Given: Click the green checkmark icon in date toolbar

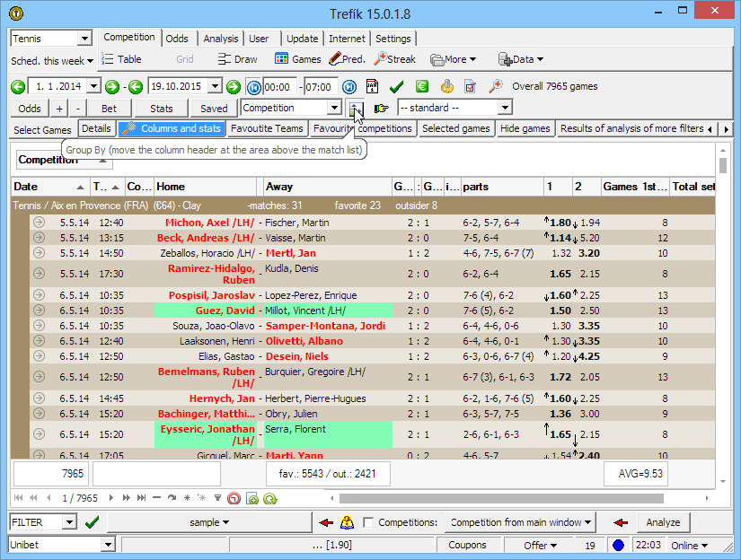Looking at the screenshot, I should point(396,87).
